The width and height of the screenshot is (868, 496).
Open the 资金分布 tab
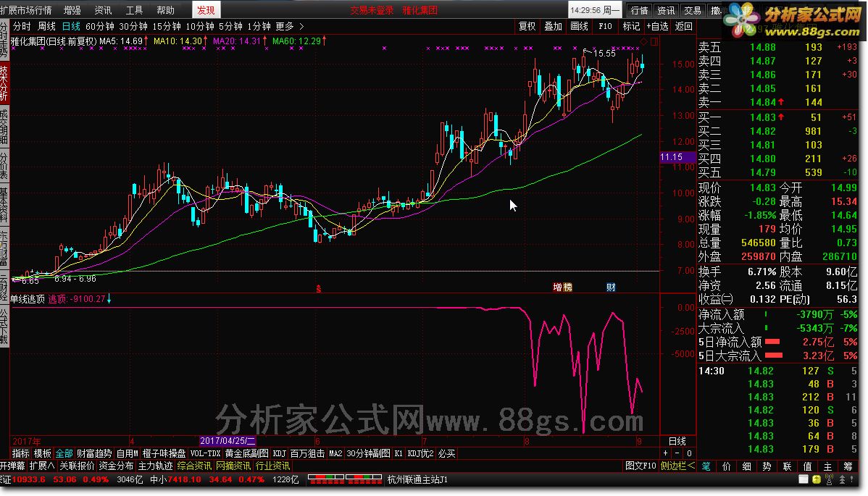tap(116, 466)
